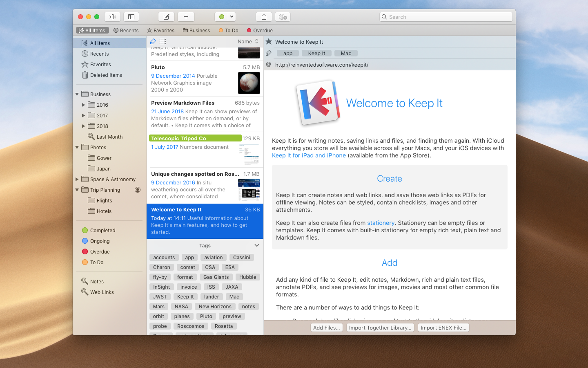The image size is (588, 368).
Task: Select the Preview Markdown Files item
Action: (x=205, y=114)
